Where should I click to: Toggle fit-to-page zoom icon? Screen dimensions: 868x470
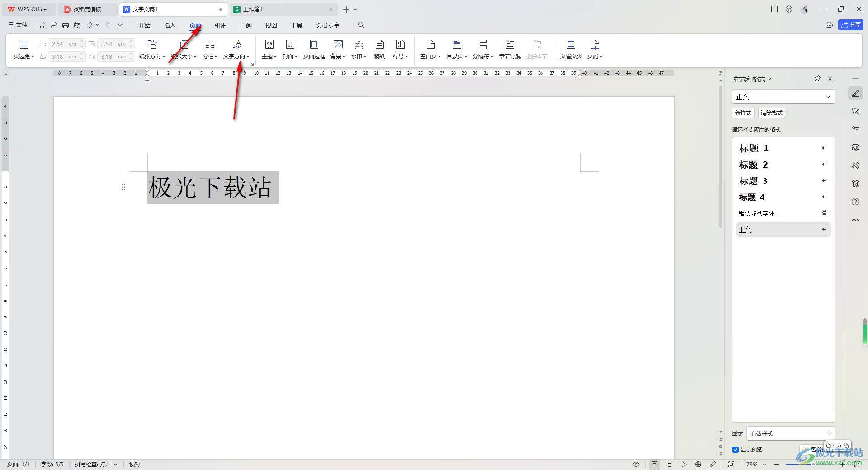(x=731, y=464)
